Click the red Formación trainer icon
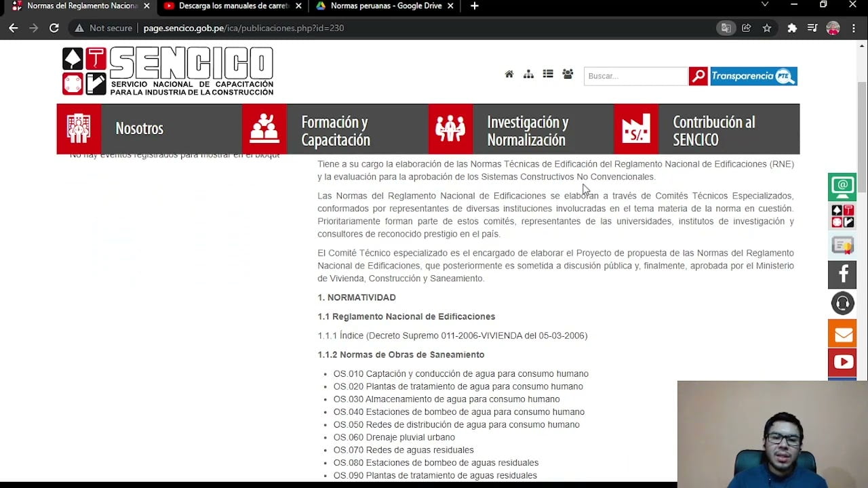The image size is (868, 488). pyautogui.click(x=264, y=129)
